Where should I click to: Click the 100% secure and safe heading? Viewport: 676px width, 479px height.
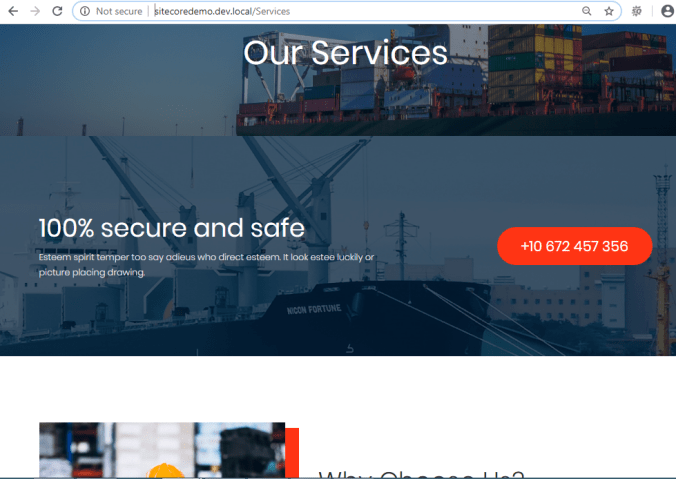172,228
